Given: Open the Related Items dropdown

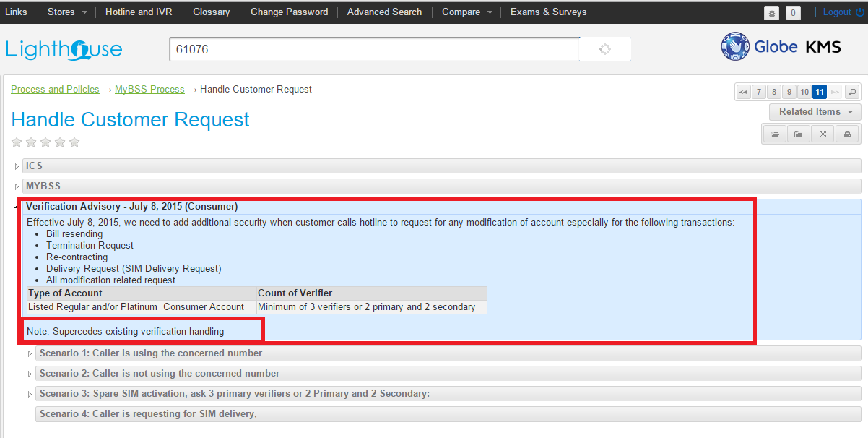Looking at the screenshot, I should click(x=815, y=112).
